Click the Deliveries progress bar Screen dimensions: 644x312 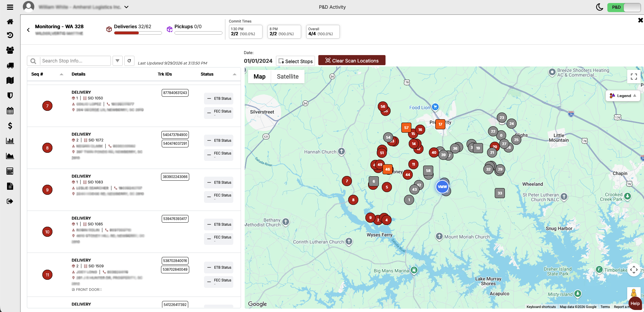click(138, 33)
